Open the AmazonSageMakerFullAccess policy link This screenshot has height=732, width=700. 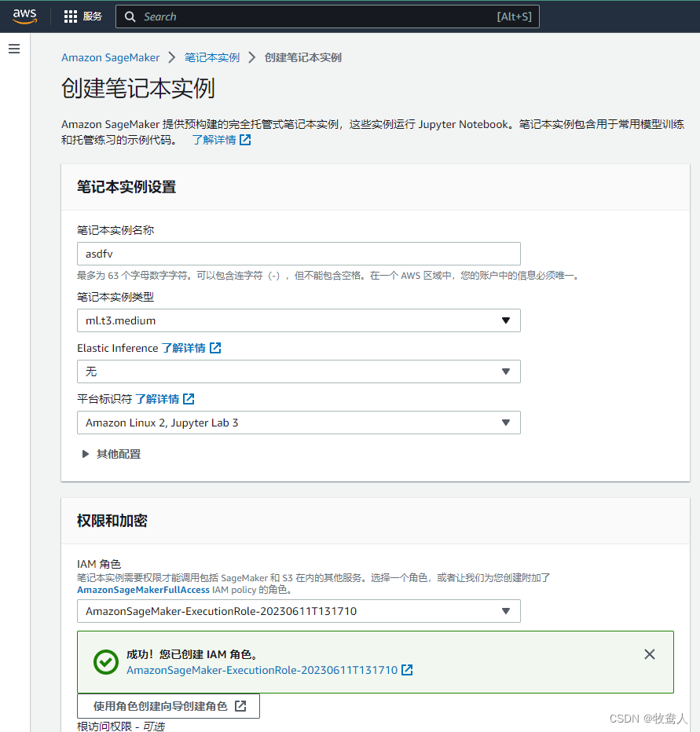143,590
